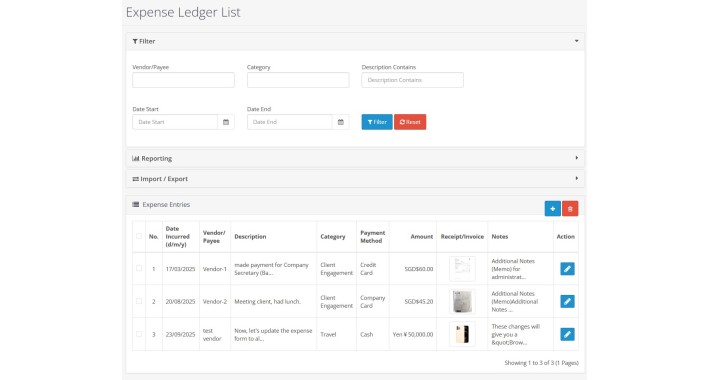Click the date 17/03/2025
The height and width of the screenshot is (380, 710).
pyautogui.click(x=180, y=269)
